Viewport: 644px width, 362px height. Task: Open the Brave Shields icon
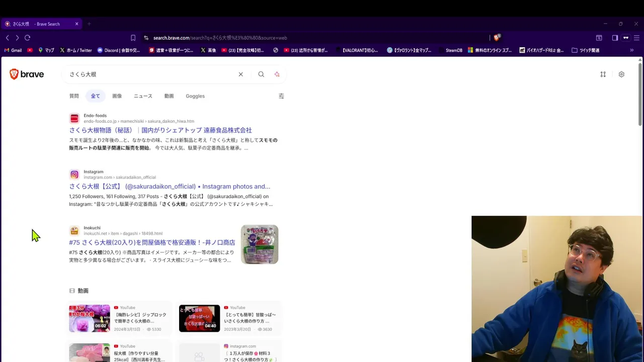(x=497, y=37)
